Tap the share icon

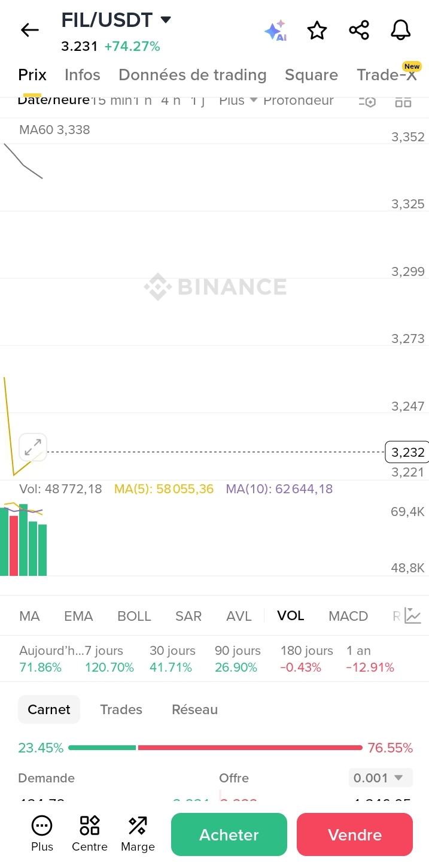(359, 31)
